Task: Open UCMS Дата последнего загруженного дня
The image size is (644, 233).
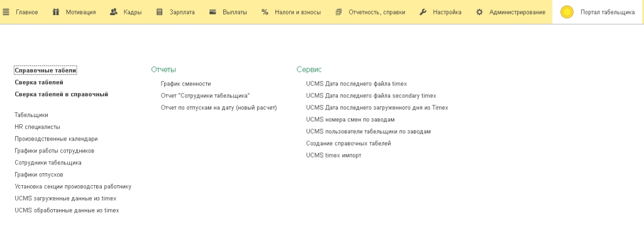Action: click(377, 108)
